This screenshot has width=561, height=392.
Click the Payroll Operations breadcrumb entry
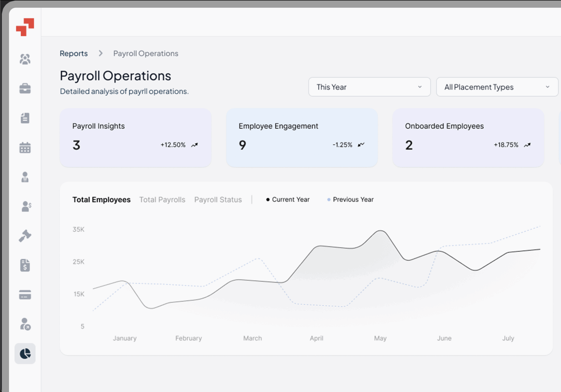pyautogui.click(x=145, y=53)
